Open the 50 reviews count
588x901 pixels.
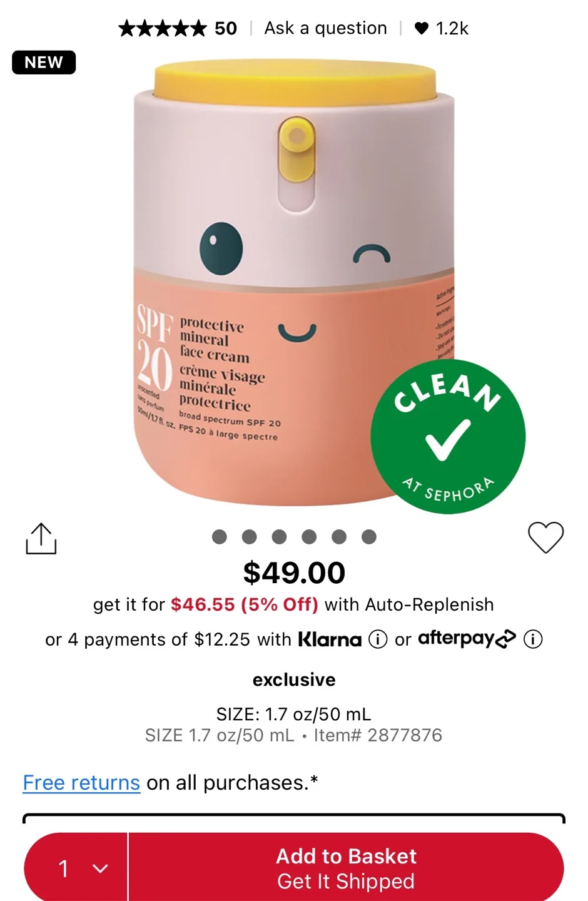coord(226,28)
